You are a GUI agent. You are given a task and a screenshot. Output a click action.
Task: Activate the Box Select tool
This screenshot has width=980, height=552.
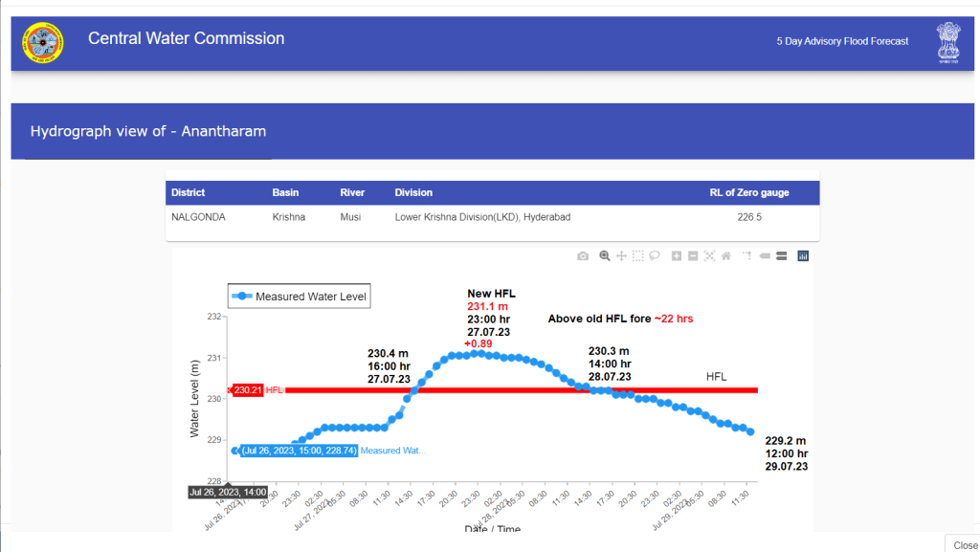638,256
